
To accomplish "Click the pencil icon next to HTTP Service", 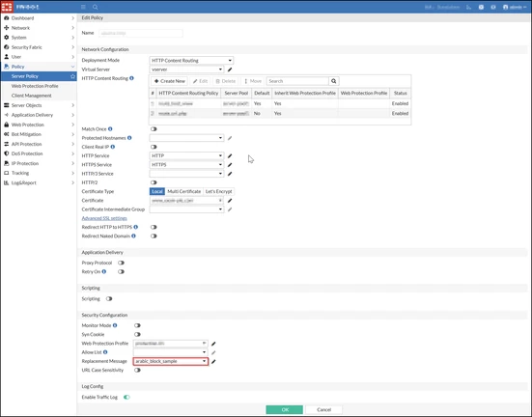I will (230, 155).
